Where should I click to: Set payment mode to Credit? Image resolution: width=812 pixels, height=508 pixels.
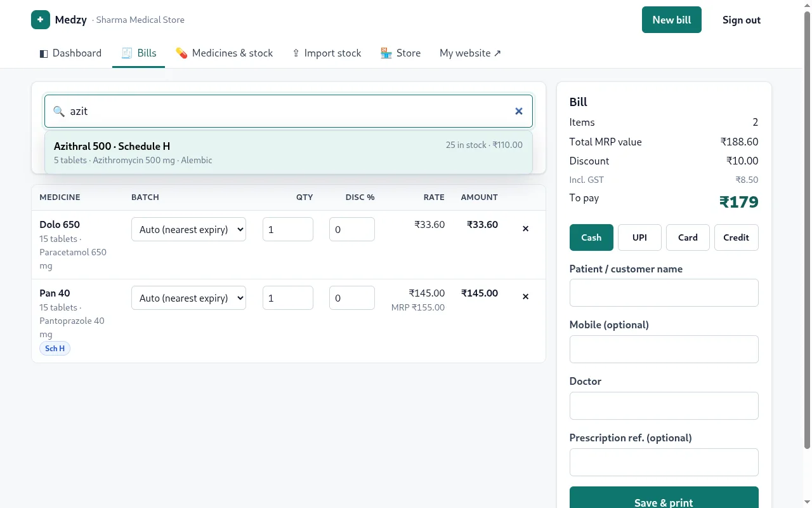[x=736, y=237]
